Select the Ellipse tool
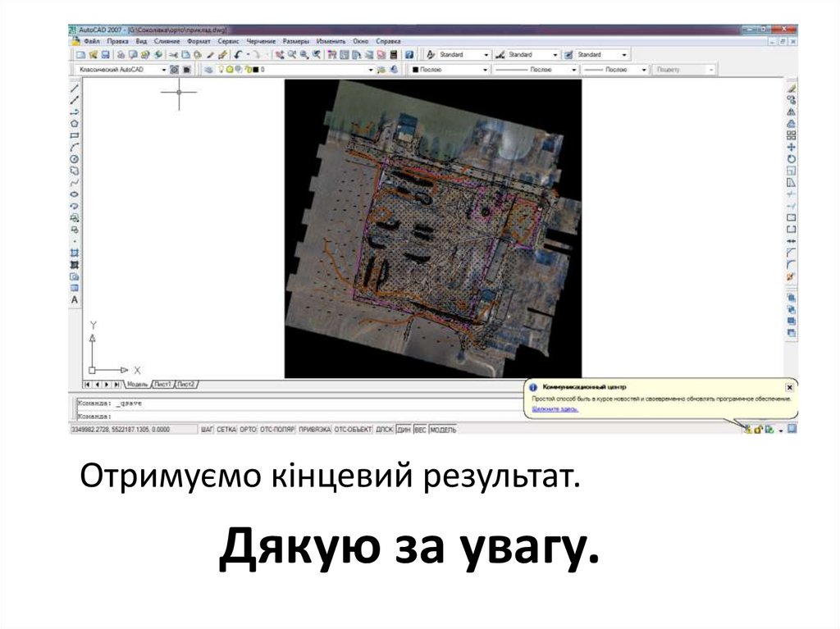 point(75,194)
